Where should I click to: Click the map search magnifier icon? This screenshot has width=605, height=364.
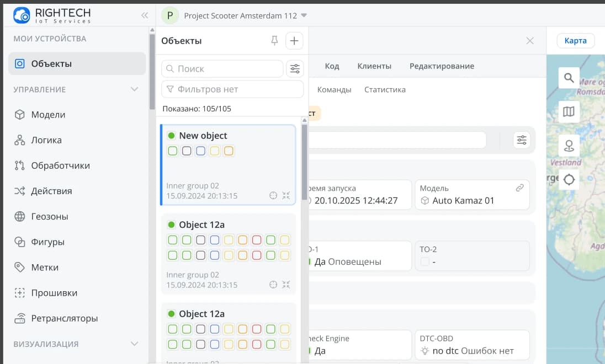569,78
